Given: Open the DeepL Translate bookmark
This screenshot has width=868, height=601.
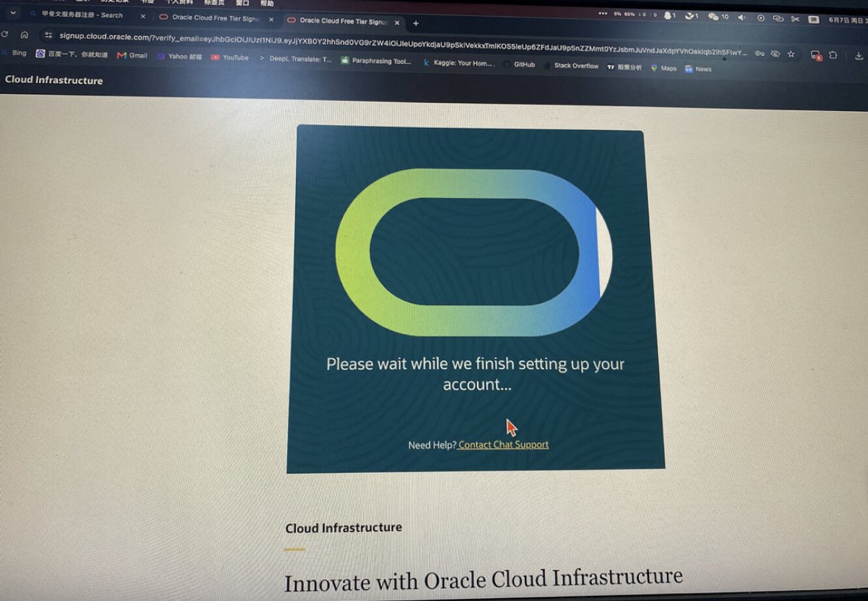Looking at the screenshot, I should click(x=296, y=59).
